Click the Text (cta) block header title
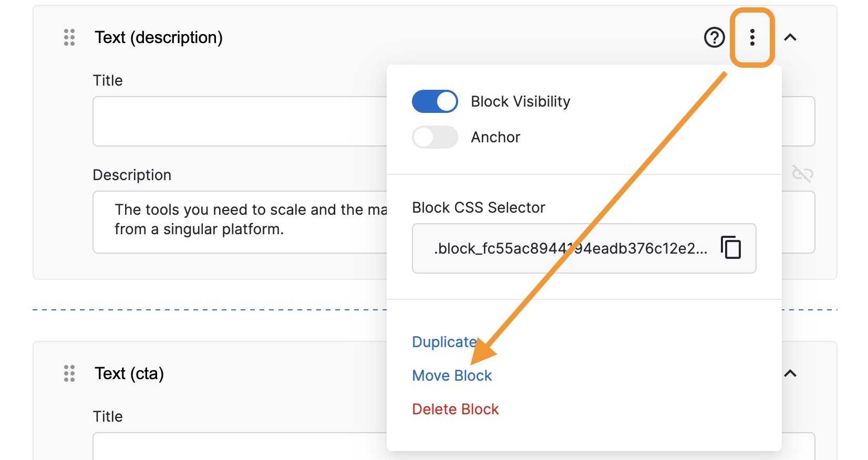 pyautogui.click(x=129, y=373)
